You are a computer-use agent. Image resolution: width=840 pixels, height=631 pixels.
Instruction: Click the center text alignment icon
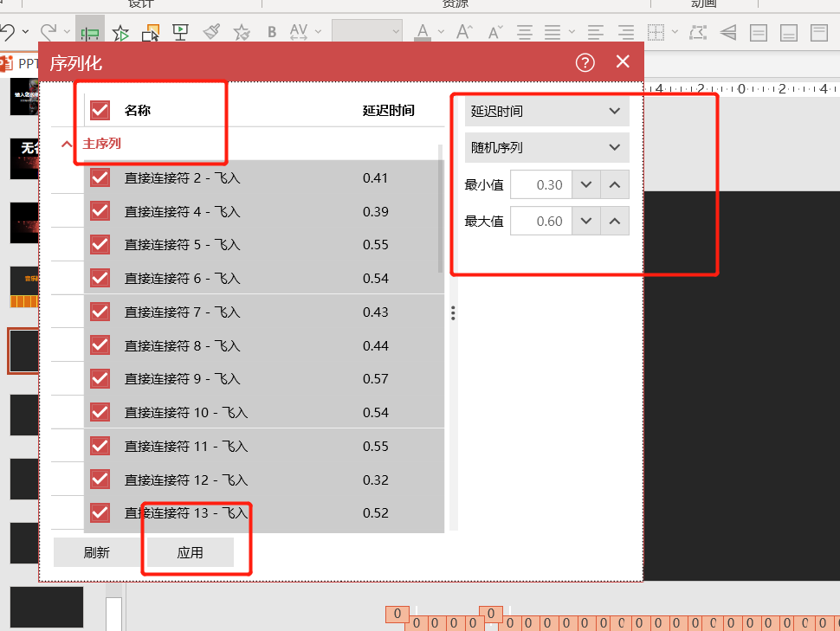524,33
